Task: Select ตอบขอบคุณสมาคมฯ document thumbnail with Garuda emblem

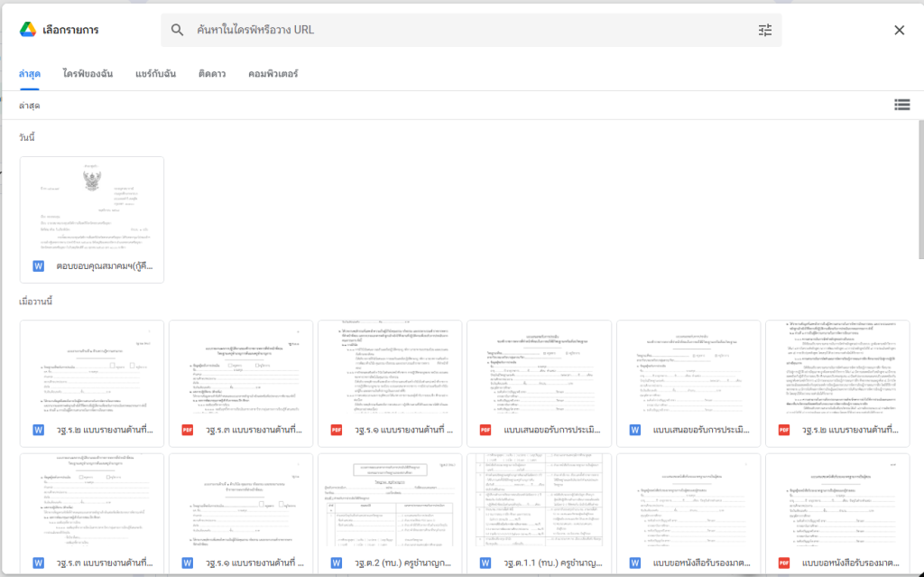Action: point(92,205)
